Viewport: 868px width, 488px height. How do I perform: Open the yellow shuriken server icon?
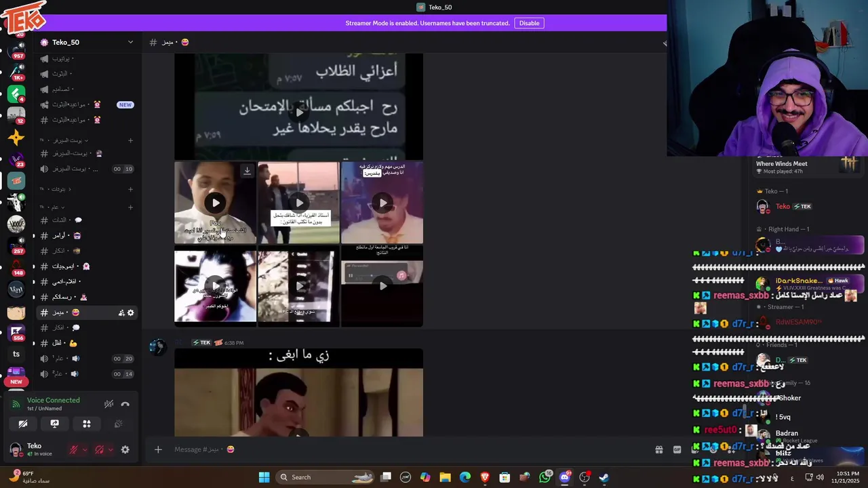click(x=16, y=138)
